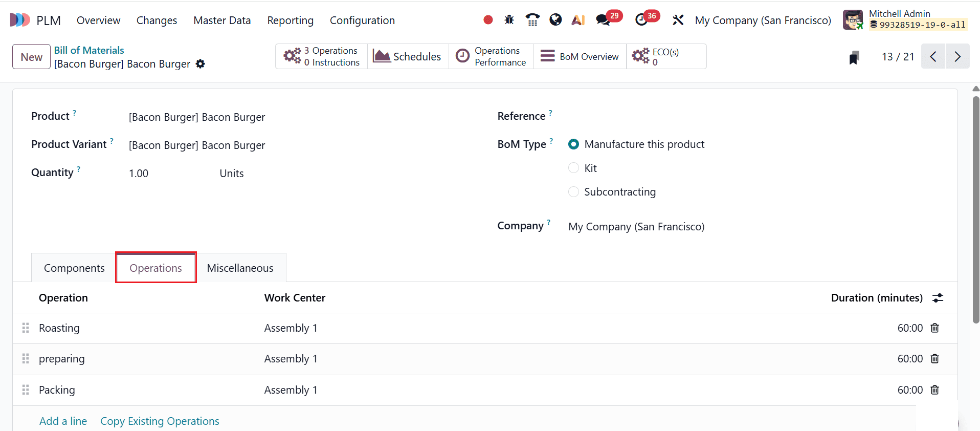Click the bookmark icon near pager
Image resolution: width=980 pixels, height=431 pixels.
click(854, 57)
